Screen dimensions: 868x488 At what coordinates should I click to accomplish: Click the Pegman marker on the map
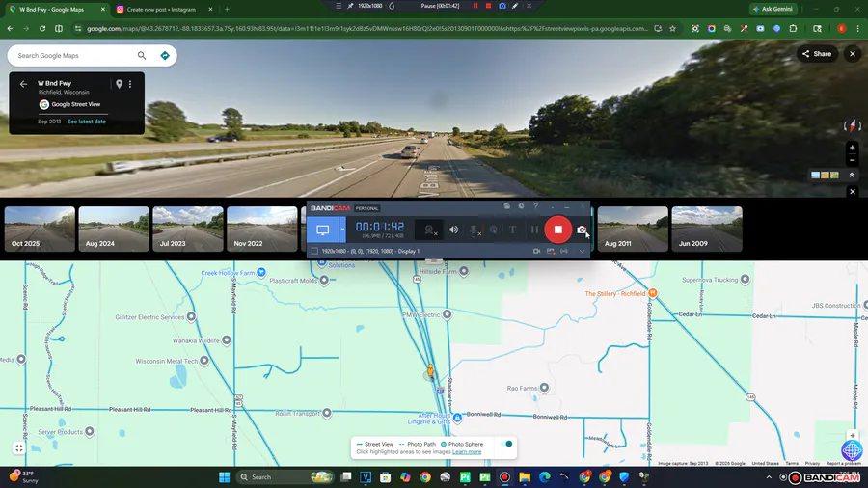pos(430,370)
